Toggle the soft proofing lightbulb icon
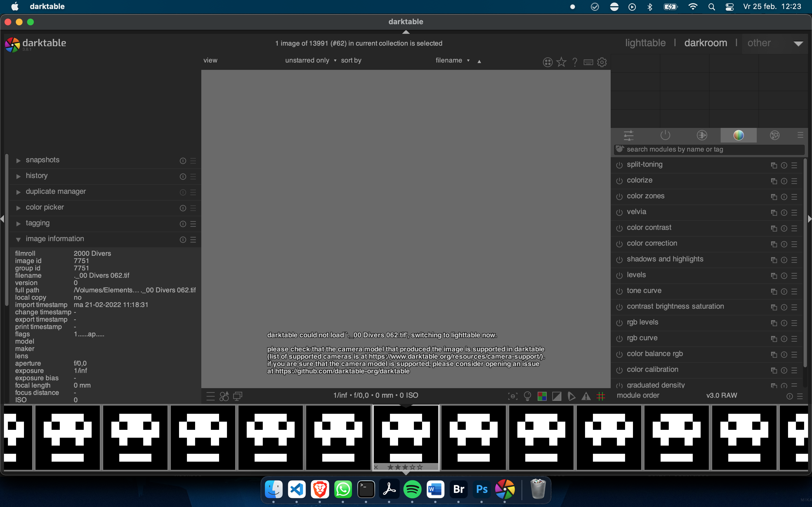 (527, 396)
